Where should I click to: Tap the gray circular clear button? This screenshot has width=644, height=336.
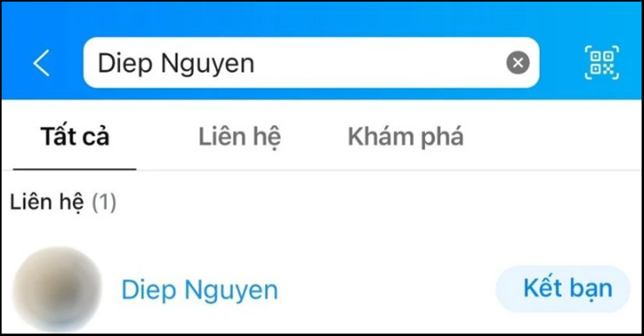click(518, 63)
